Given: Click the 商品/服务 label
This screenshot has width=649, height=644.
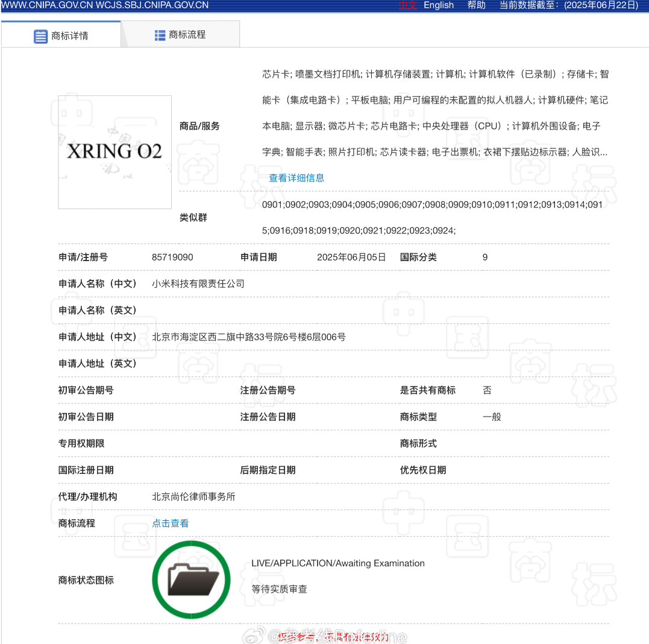Looking at the screenshot, I should (199, 126).
